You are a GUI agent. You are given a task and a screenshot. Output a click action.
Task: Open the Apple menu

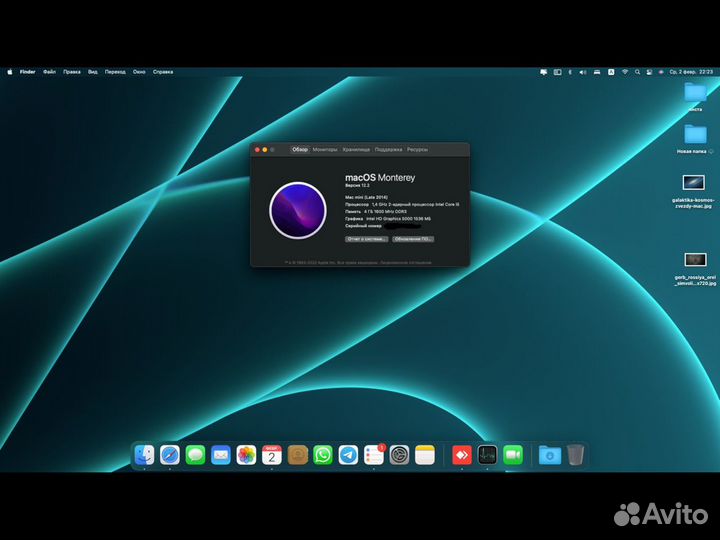(10, 72)
